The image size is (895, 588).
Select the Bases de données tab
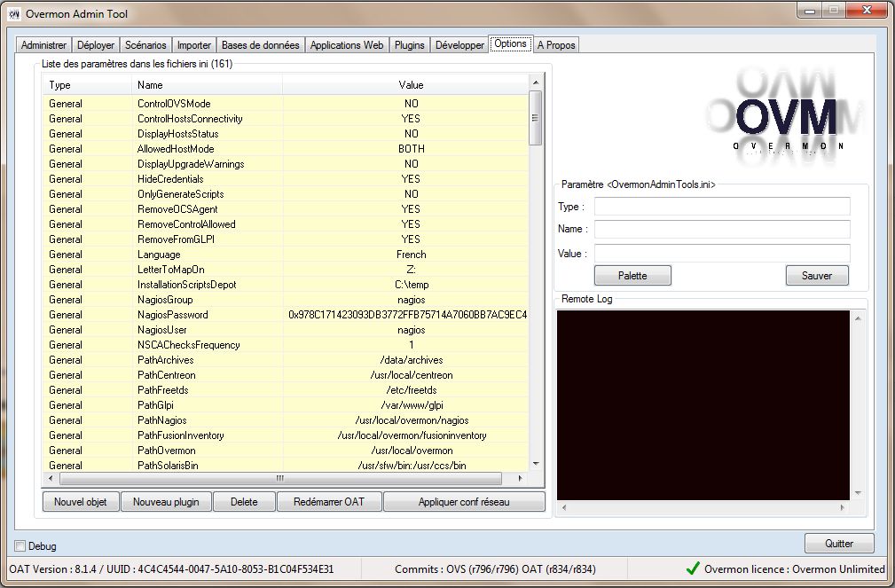(260, 45)
